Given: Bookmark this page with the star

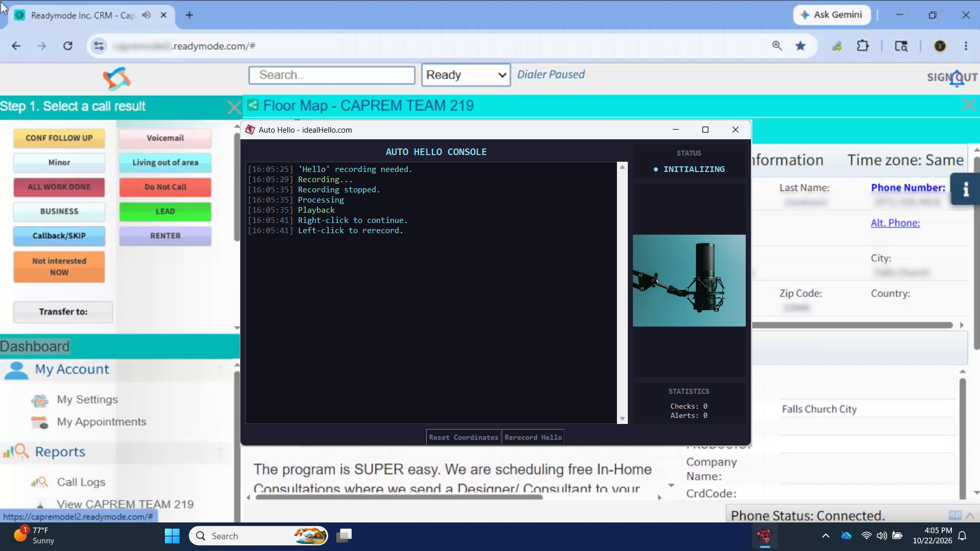Looking at the screenshot, I should click(x=800, y=46).
